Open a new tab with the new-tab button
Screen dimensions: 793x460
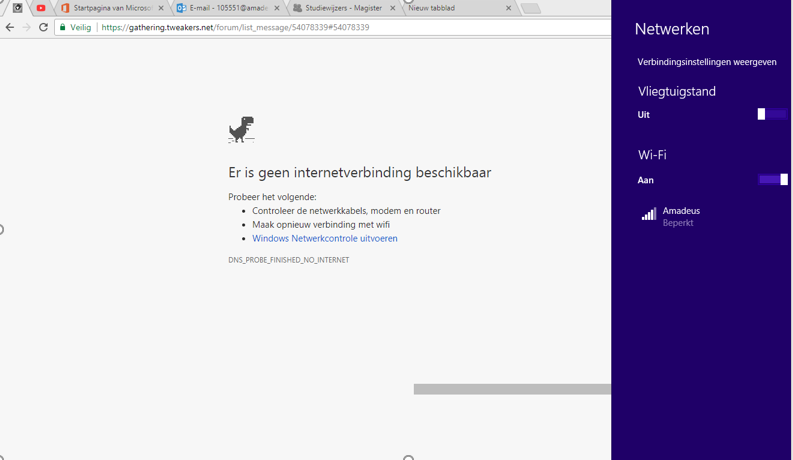tap(531, 8)
